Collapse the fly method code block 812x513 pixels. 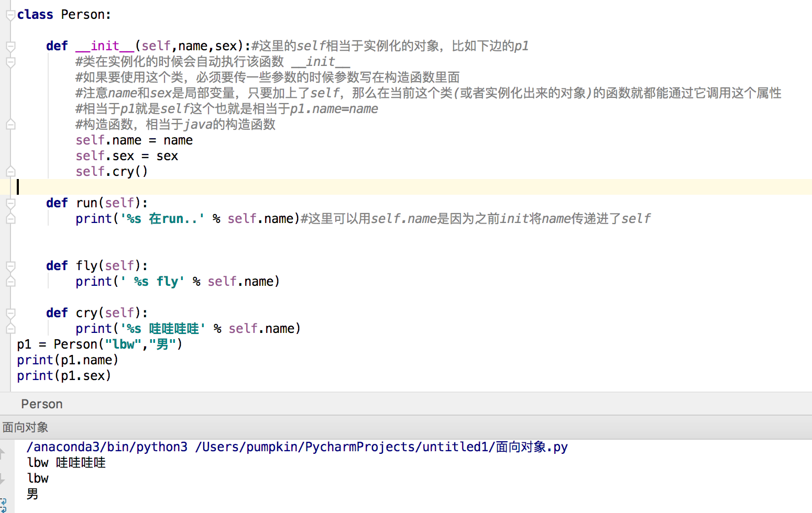pos(10,266)
